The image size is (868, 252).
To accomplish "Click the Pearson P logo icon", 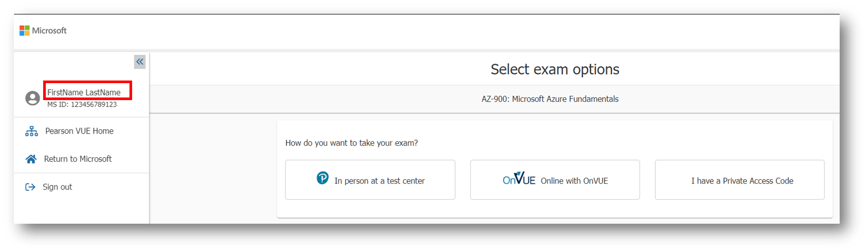I will coord(323,178).
